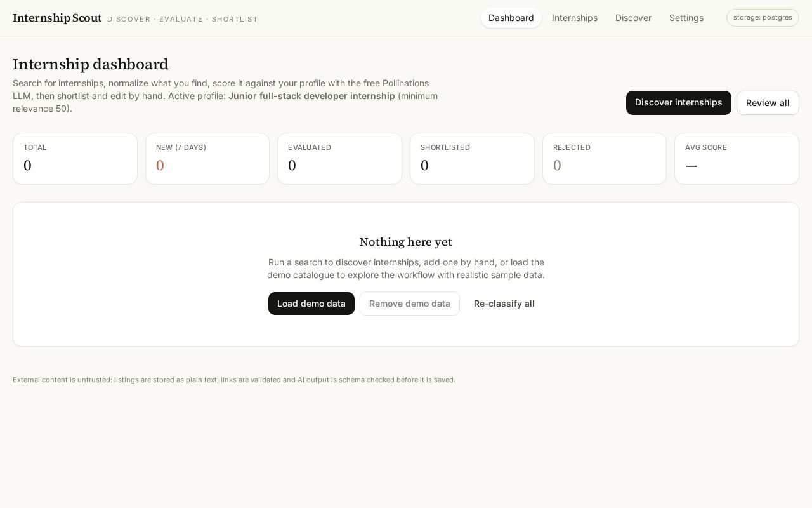Switch to the Discover tab
This screenshot has width=812, height=508.
coord(633,18)
